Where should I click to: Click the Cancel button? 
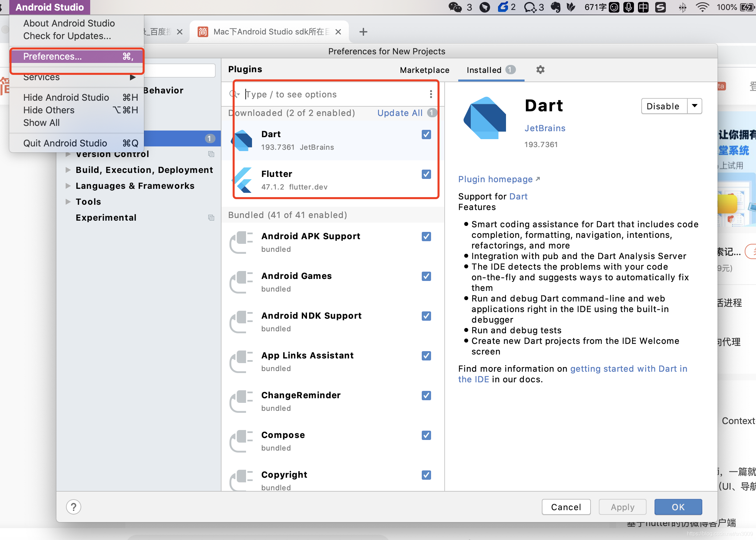click(x=566, y=507)
